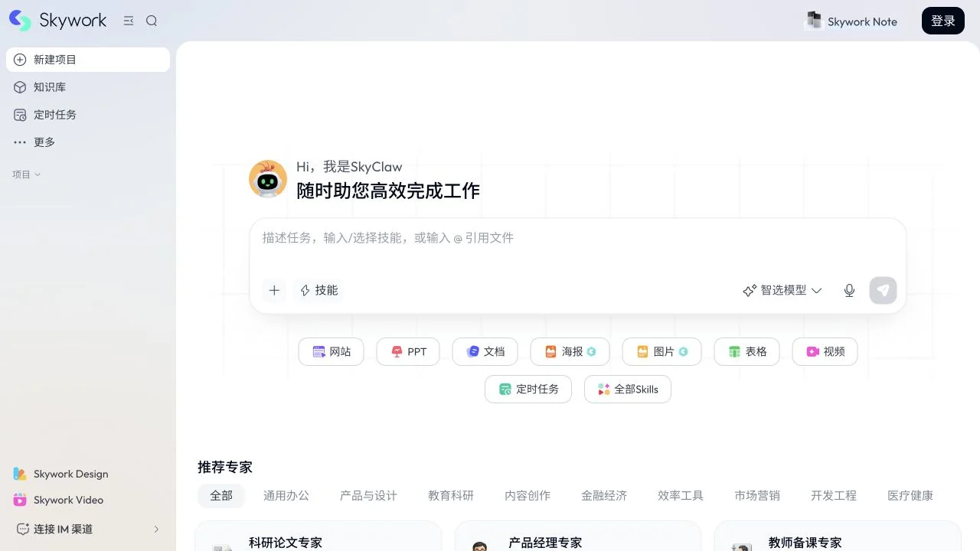The height and width of the screenshot is (551, 980).
Task: Open the 更多 menu in sidebar
Action: point(88,142)
